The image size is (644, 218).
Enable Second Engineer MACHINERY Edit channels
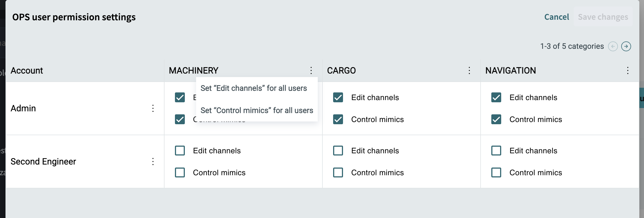(x=180, y=151)
